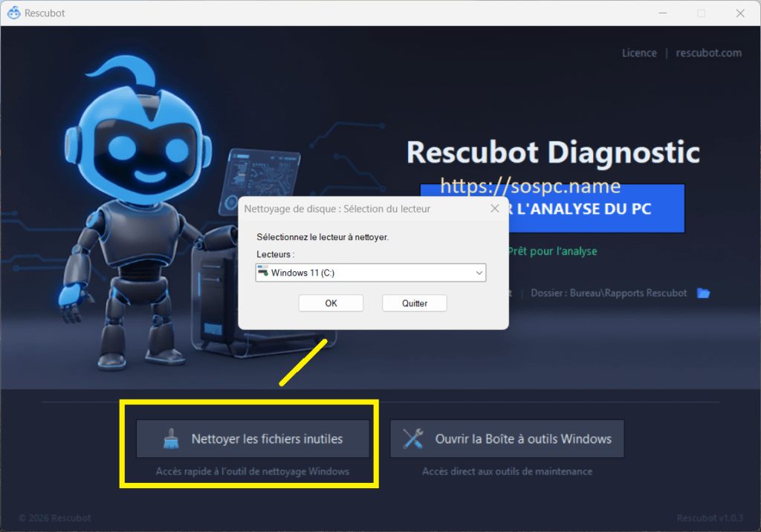Screen dimensions: 761x532
Task: Click the broom icon on the Nettoyer button
Action: [171, 439]
